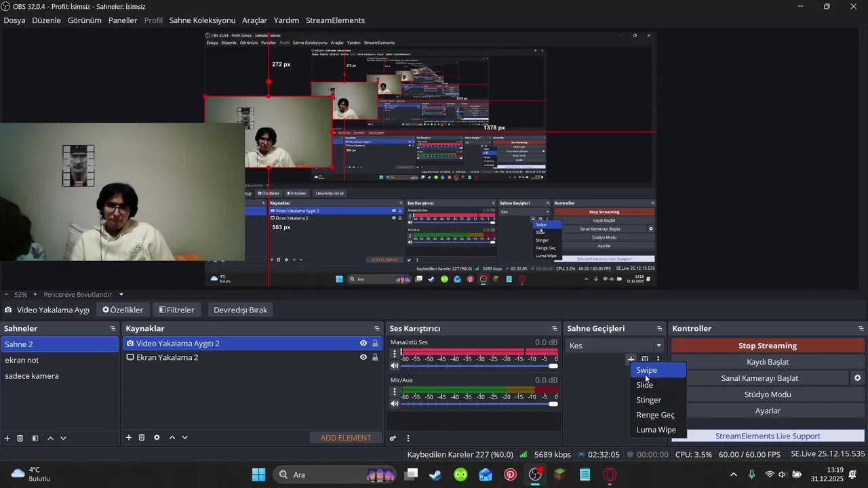Add a new source with plus icon
Image resolution: width=868 pixels, height=488 pixels.
[x=129, y=438]
